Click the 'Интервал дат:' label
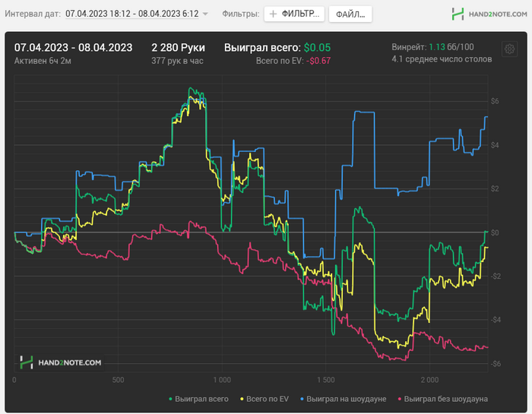This screenshot has width=532, height=414. tap(33, 14)
